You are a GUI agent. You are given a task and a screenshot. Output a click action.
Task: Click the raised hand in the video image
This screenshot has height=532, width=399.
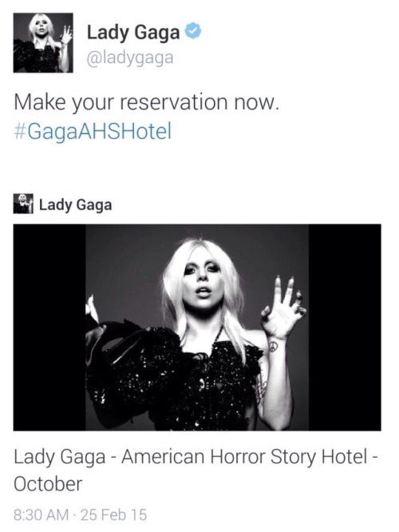click(x=283, y=308)
